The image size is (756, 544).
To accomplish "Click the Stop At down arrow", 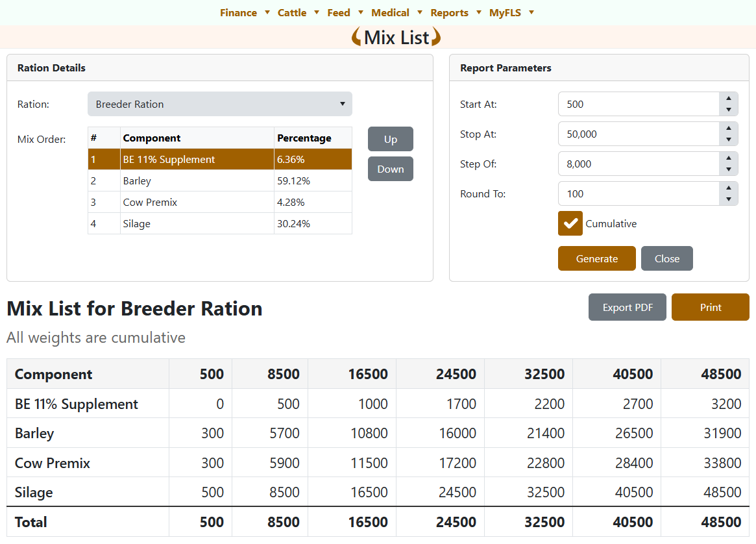I will tap(728, 140).
